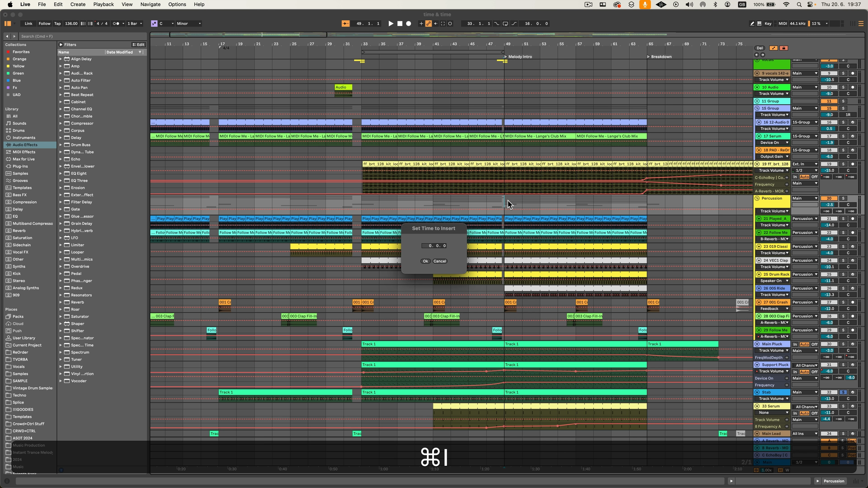Open the Navigate menu
868x488 pixels.
tap(150, 4)
